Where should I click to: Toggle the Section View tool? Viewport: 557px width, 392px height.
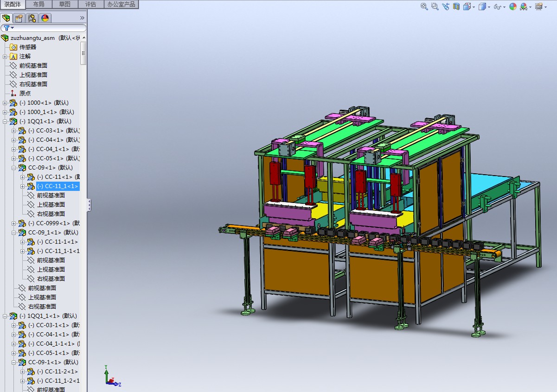point(456,6)
